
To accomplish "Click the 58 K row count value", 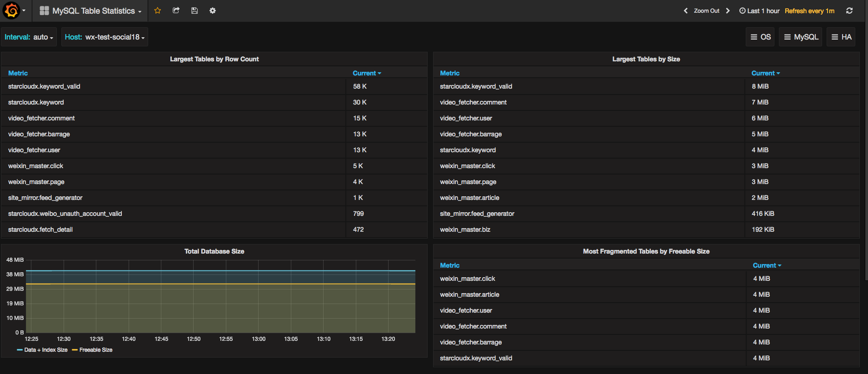I will [360, 86].
